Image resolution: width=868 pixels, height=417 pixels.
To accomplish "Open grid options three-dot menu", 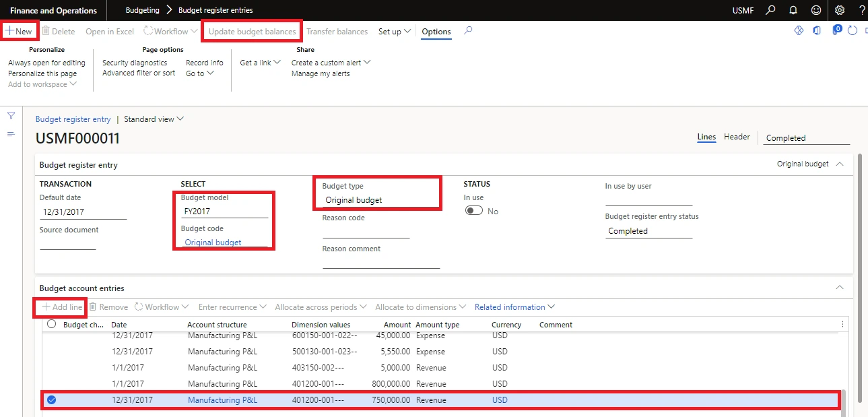I will pos(842,324).
